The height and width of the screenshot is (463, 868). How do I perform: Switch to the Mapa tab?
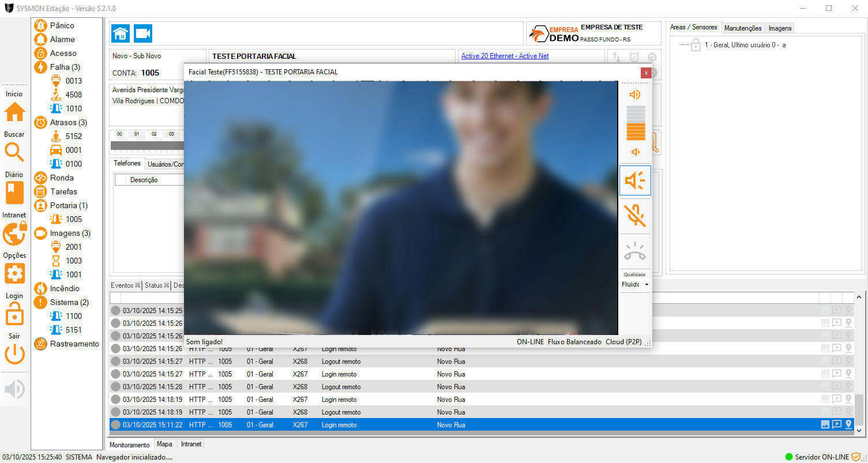[164, 445]
